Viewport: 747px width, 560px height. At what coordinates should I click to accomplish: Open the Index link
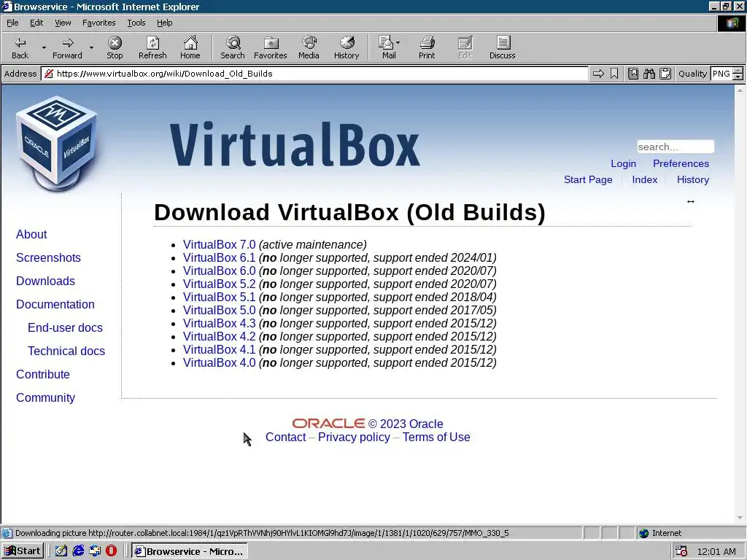click(645, 179)
